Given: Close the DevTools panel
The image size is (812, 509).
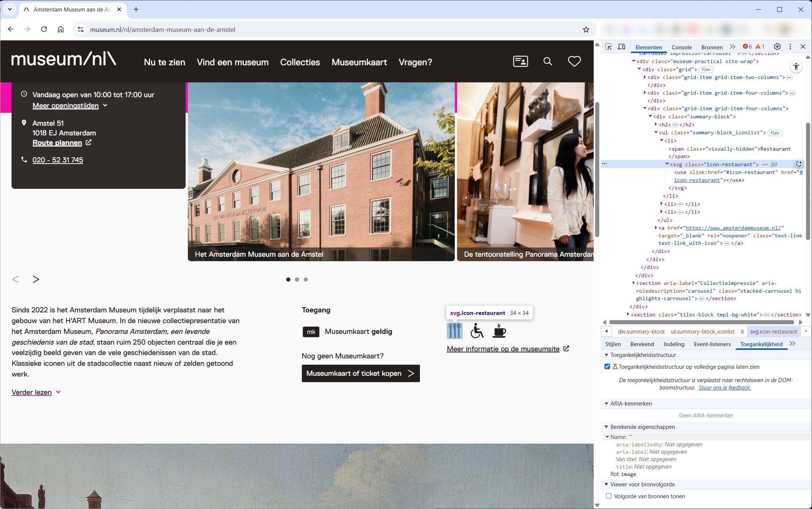Looking at the screenshot, I should pyautogui.click(x=803, y=47).
